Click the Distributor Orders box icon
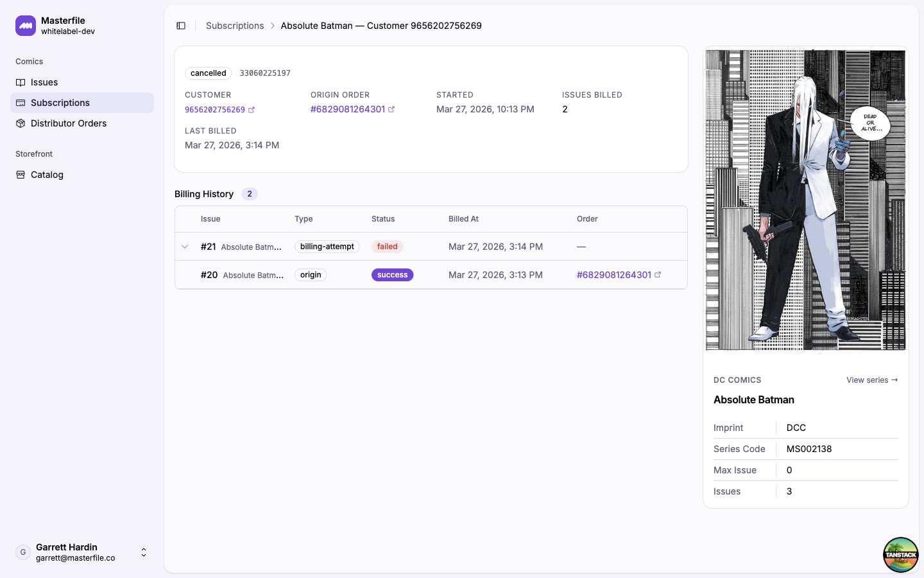The width and height of the screenshot is (924, 578). pos(21,123)
